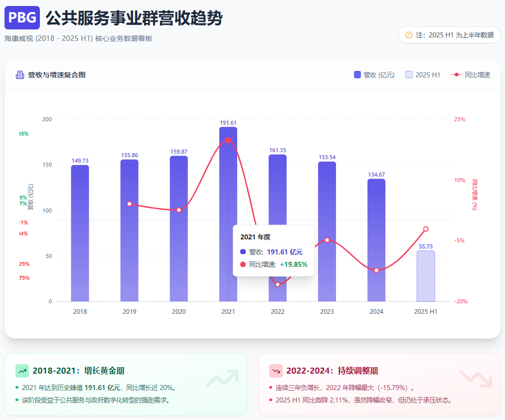Toggle the 2025 H1 legend series
The image size is (505, 420).
tap(423, 75)
